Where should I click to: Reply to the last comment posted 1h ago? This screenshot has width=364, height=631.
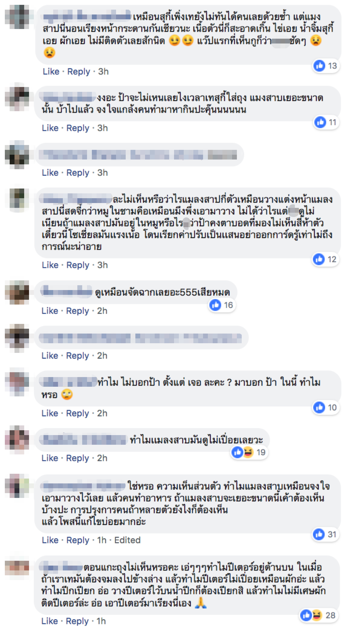coord(77,621)
